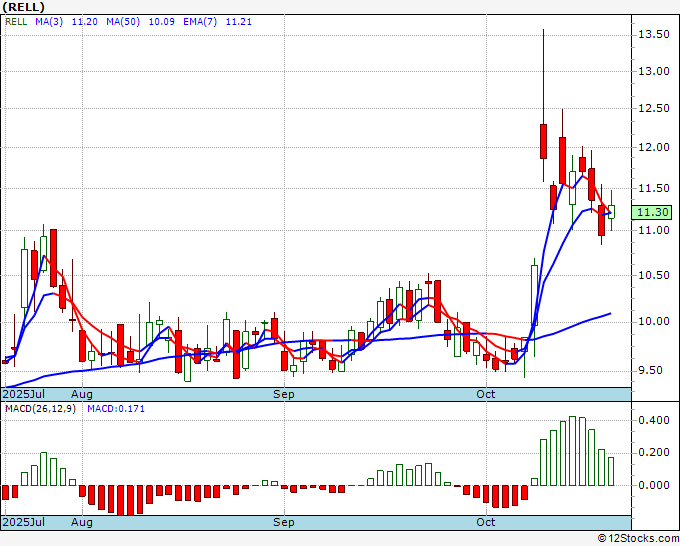Click the tallest green MACD histogram bar
This screenshot has width=680, height=546.
572,451
